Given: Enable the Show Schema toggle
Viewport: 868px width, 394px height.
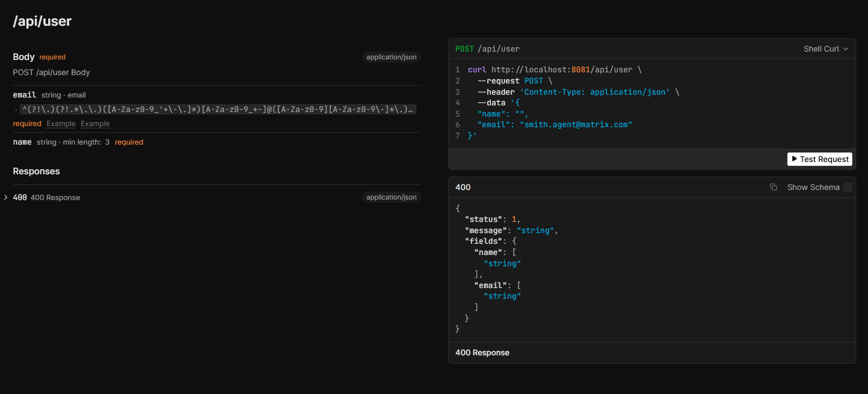Looking at the screenshot, I should [848, 187].
